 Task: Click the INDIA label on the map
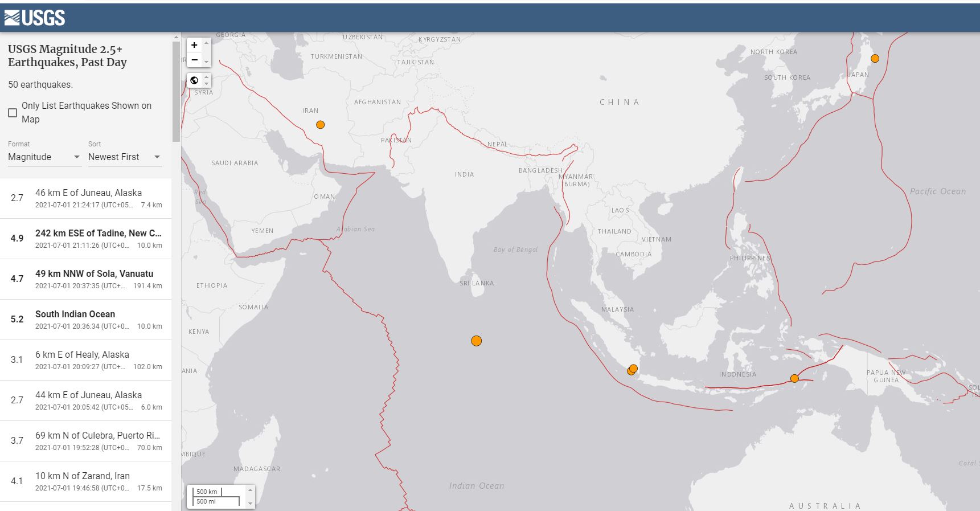pyautogui.click(x=464, y=174)
